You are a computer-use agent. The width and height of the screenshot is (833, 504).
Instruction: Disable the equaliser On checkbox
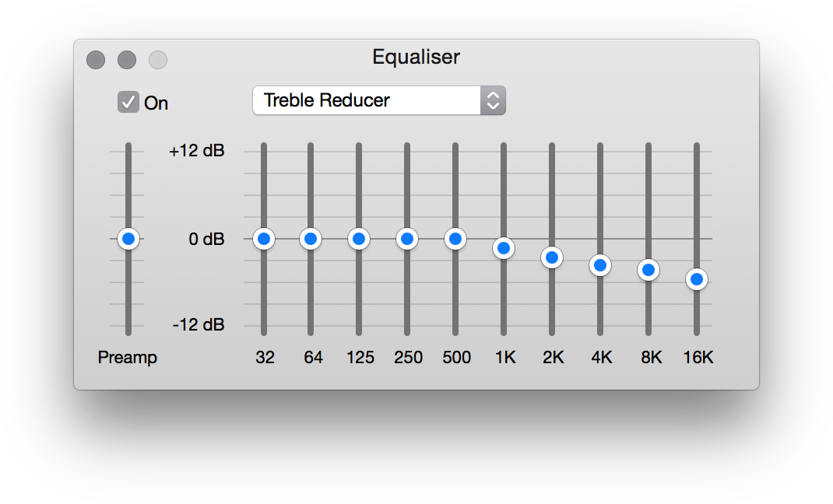coord(128,102)
